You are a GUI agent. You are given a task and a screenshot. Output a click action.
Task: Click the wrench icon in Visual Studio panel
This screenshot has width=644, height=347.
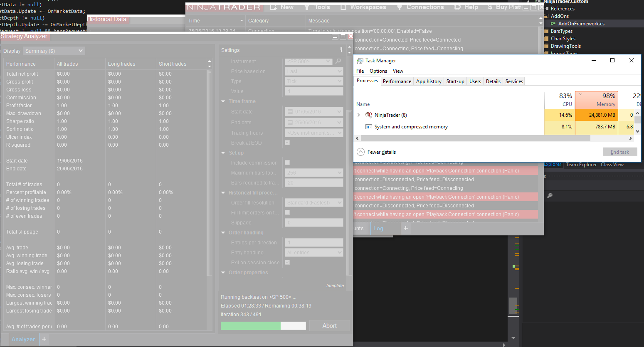(x=550, y=195)
